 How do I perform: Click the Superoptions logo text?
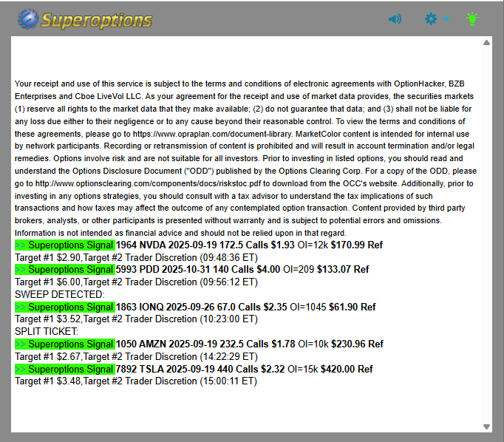[96, 19]
